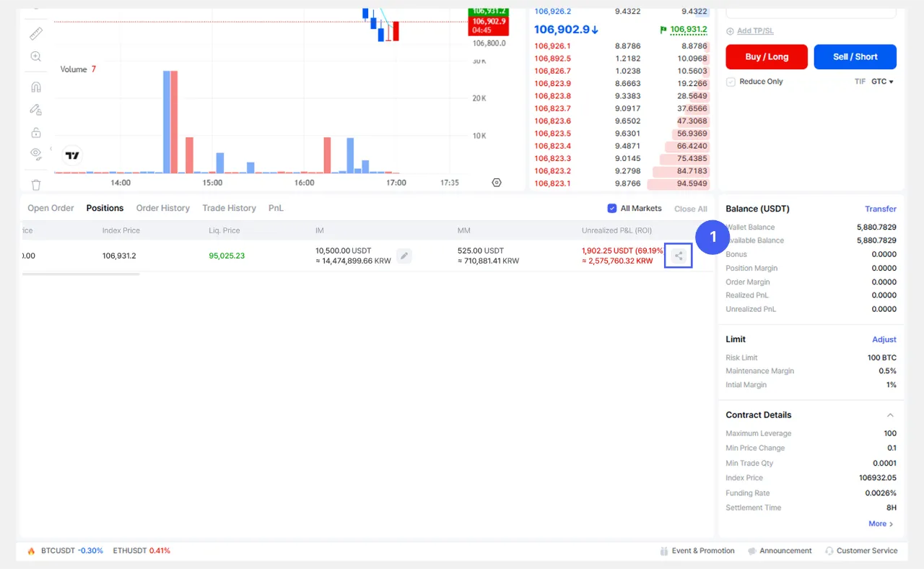Click the lock all drawings icon

[36, 133]
